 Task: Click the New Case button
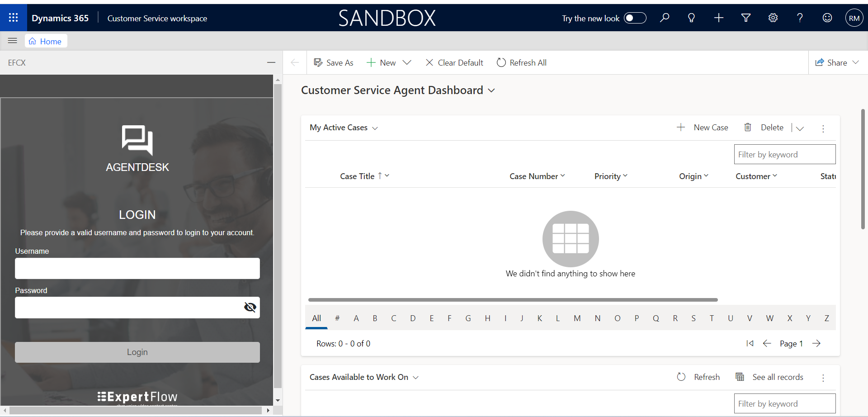[702, 128]
